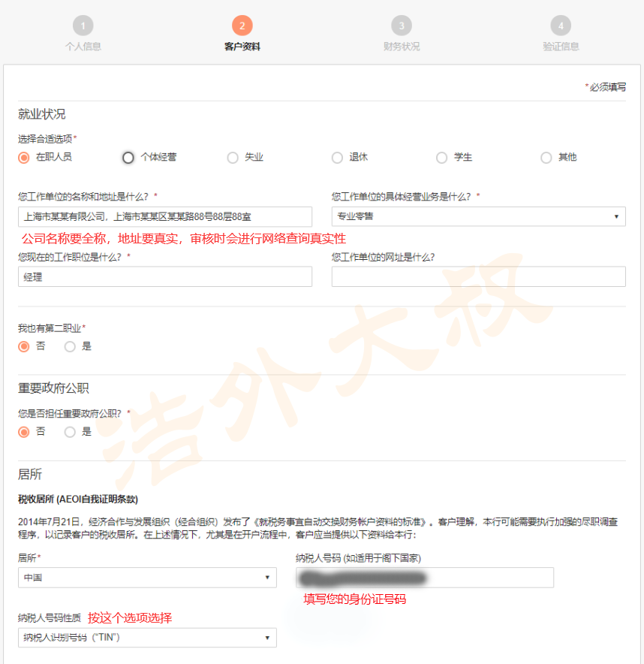Select 是 for 重要政府公职
This screenshot has height=664, width=644.
point(70,432)
